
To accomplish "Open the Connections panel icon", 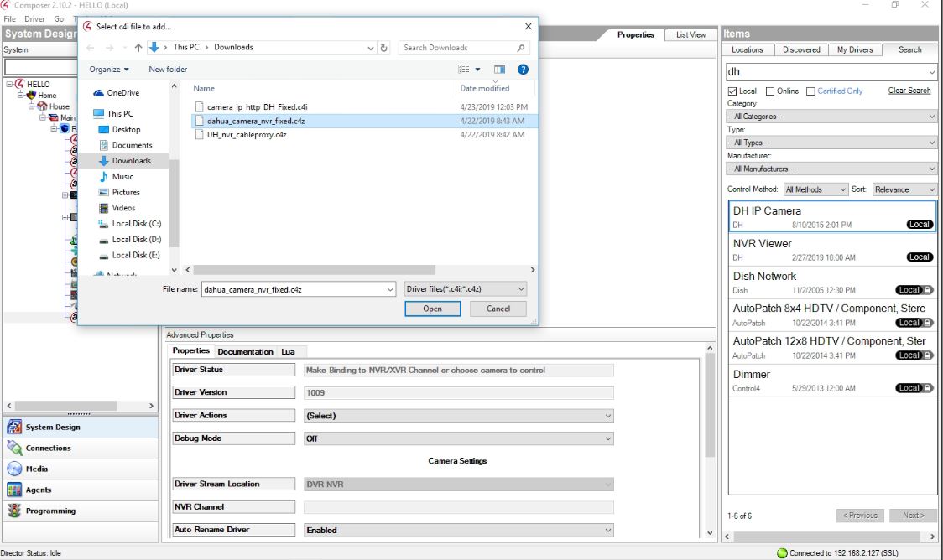I will [14, 449].
